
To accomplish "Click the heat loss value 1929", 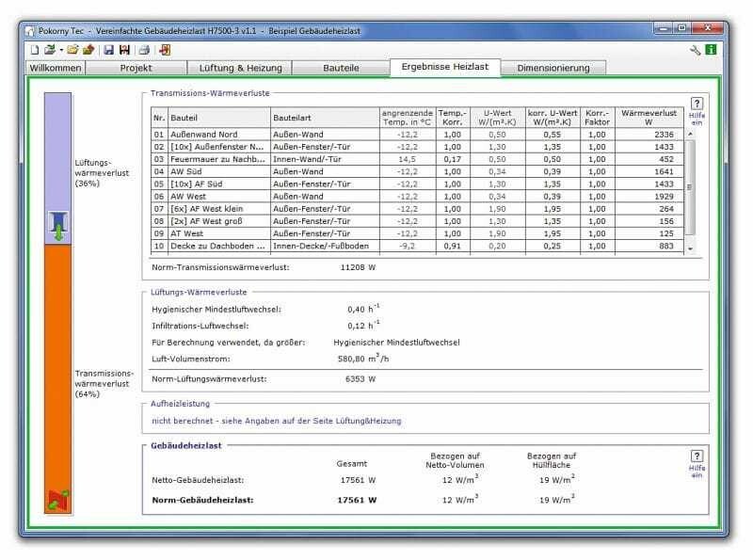I will click(x=664, y=197).
